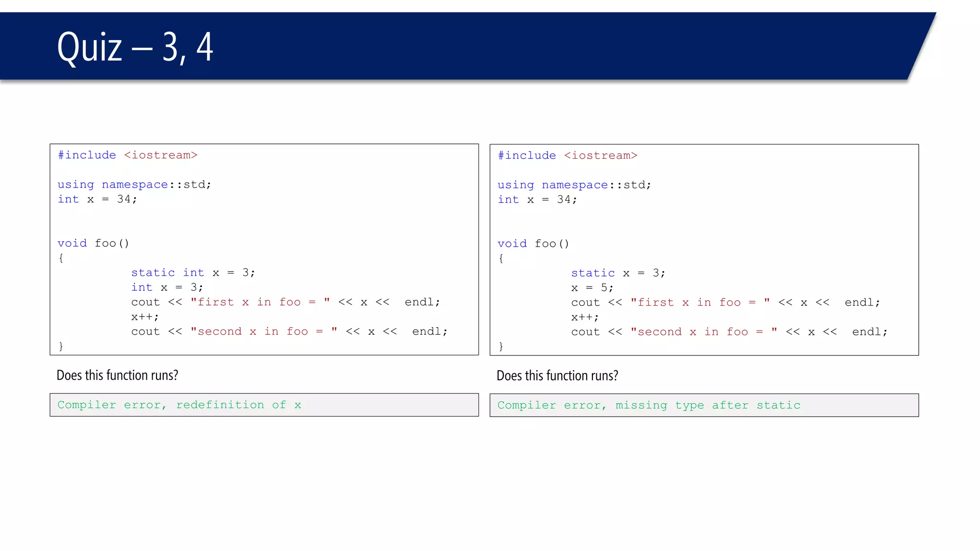Click "int x = 34;" in right code
980x551 pixels.
click(x=537, y=199)
